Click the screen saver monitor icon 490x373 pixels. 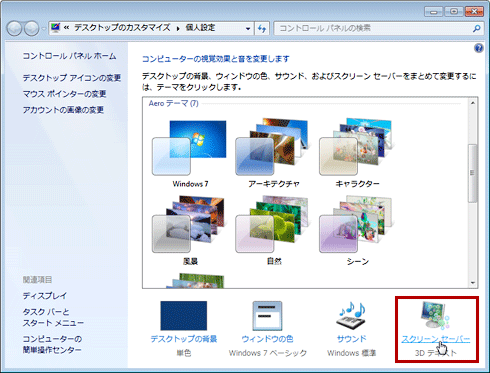[435, 316]
